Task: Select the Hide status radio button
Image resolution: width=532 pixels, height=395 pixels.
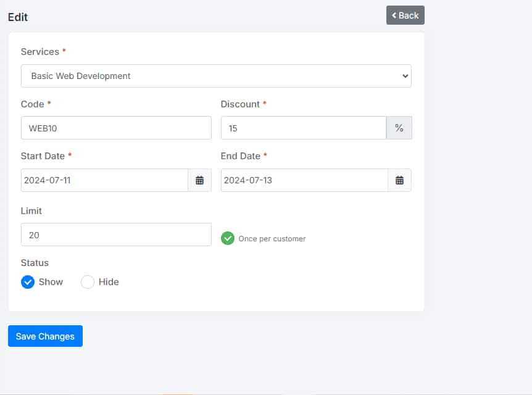Action: click(88, 282)
